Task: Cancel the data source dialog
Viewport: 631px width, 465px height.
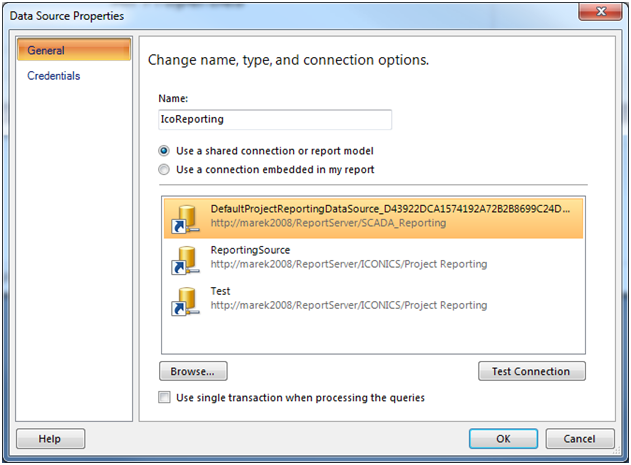Action: point(579,438)
